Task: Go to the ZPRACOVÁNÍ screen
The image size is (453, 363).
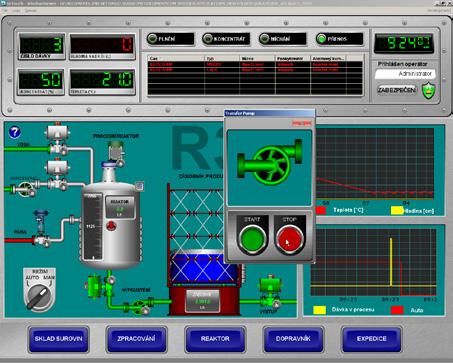Action: [136, 339]
